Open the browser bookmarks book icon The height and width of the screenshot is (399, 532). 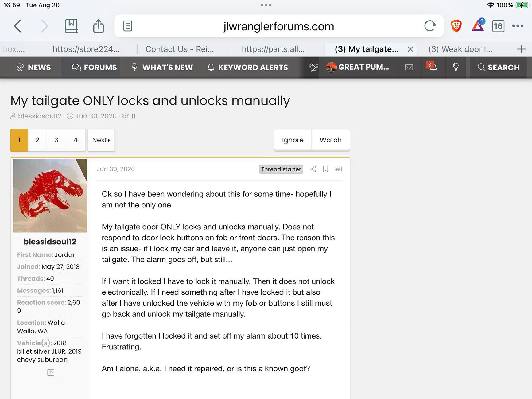click(71, 26)
